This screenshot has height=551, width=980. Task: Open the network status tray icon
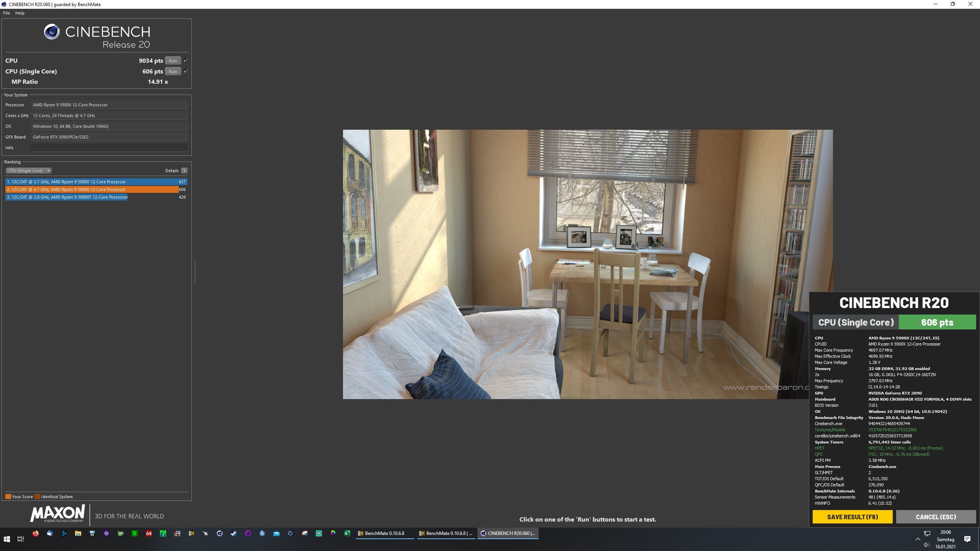pos(927,533)
